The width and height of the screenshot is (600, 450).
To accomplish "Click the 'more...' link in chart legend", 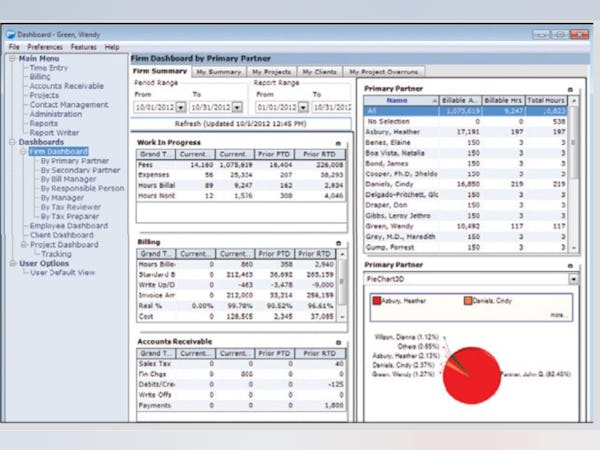I will [x=559, y=315].
